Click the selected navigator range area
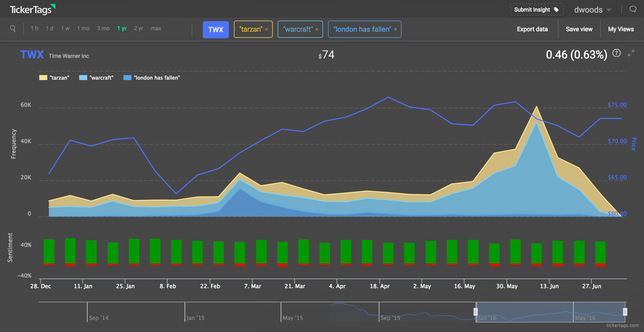644x332 pixels. click(x=550, y=312)
